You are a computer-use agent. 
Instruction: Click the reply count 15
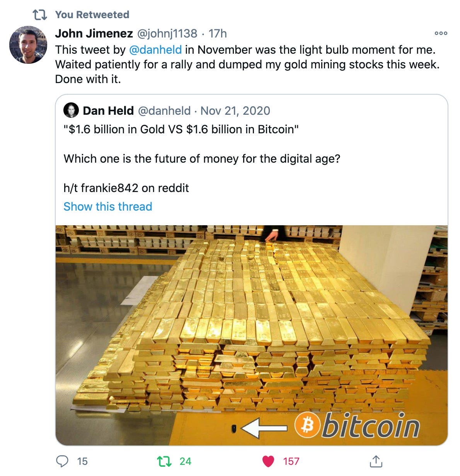(x=82, y=461)
